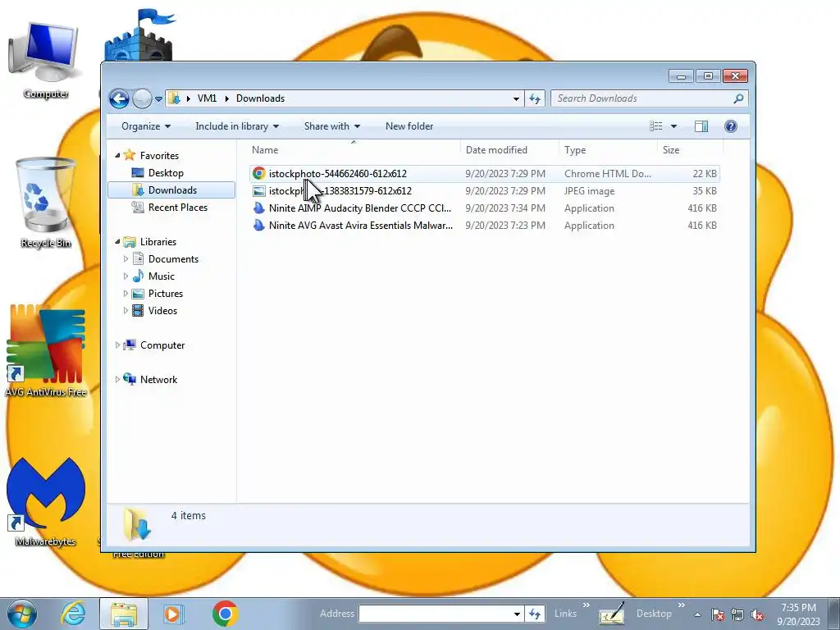Click the Ninite AVG installer icon
The width and height of the screenshot is (840, 630).
click(259, 225)
